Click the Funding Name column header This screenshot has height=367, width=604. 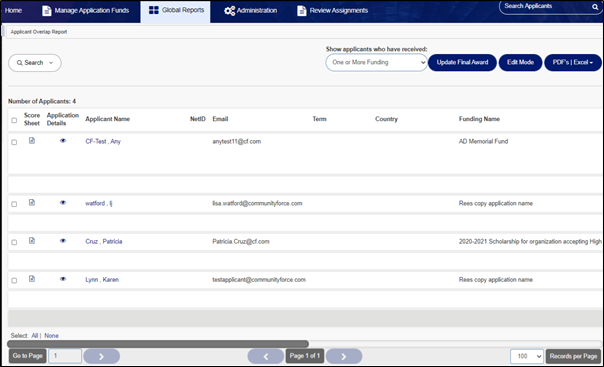pyautogui.click(x=479, y=119)
